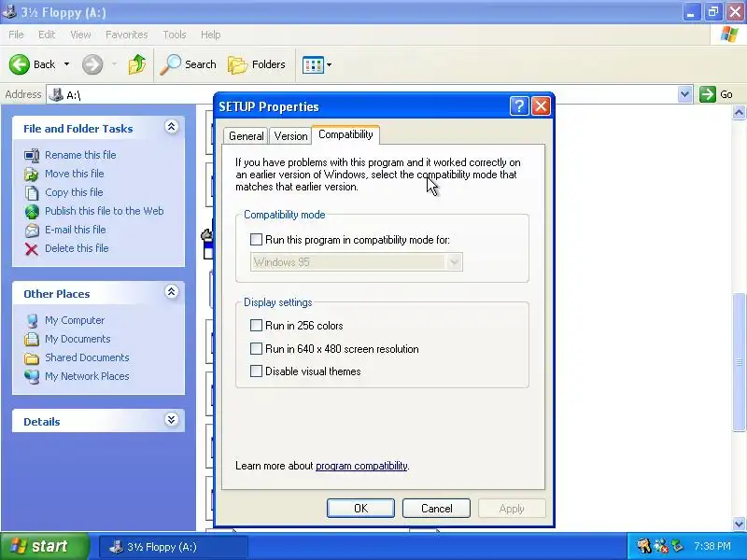Click the Shared Documents link
This screenshot has height=560, width=747.
pyautogui.click(x=87, y=357)
